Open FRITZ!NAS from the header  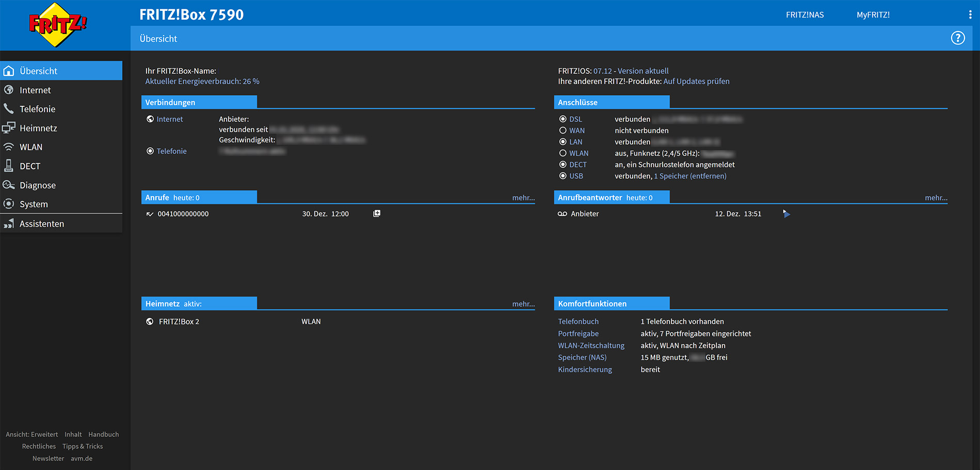click(805, 15)
